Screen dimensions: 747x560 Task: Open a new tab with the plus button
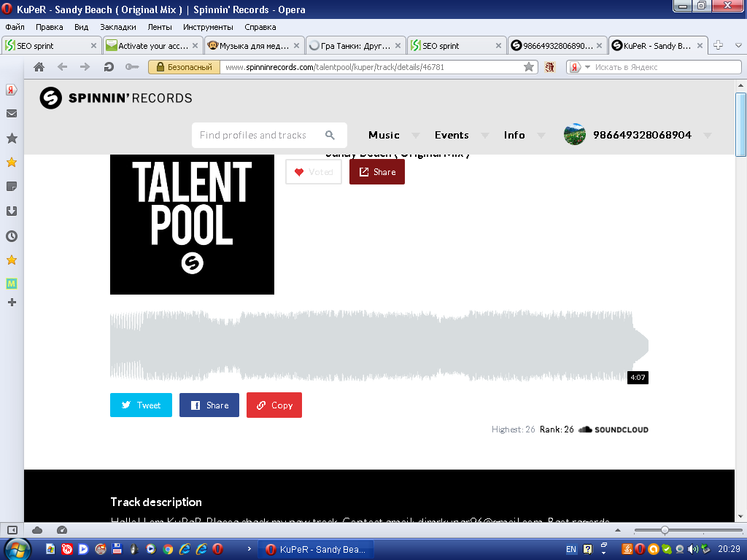point(718,45)
